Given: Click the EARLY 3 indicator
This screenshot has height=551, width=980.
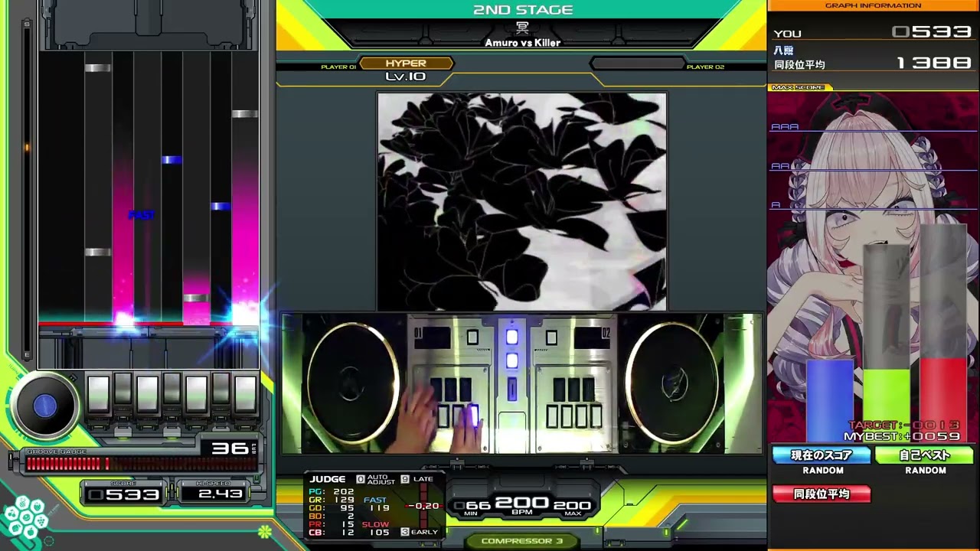Looking at the screenshot, I should [420, 532].
